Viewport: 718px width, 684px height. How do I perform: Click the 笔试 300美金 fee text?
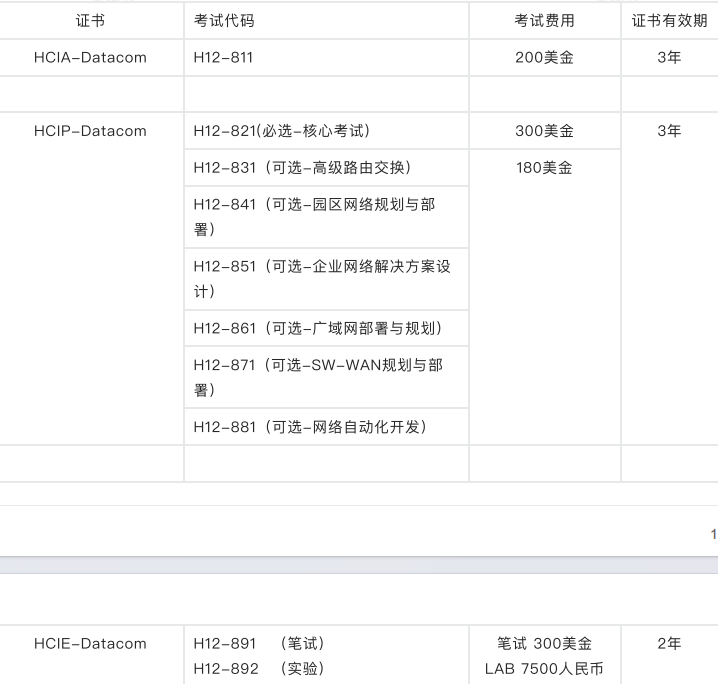[x=544, y=644]
